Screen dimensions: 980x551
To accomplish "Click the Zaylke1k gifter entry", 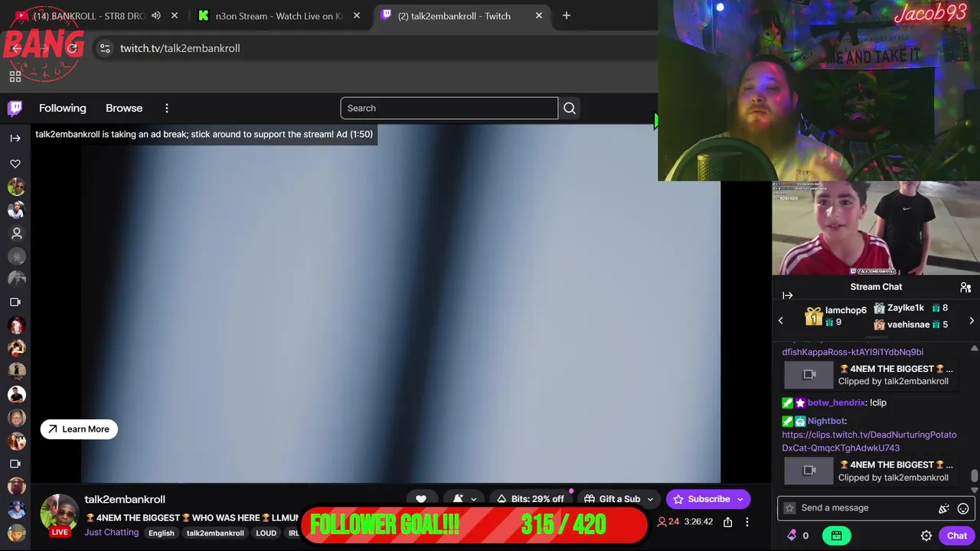I will pyautogui.click(x=911, y=308).
